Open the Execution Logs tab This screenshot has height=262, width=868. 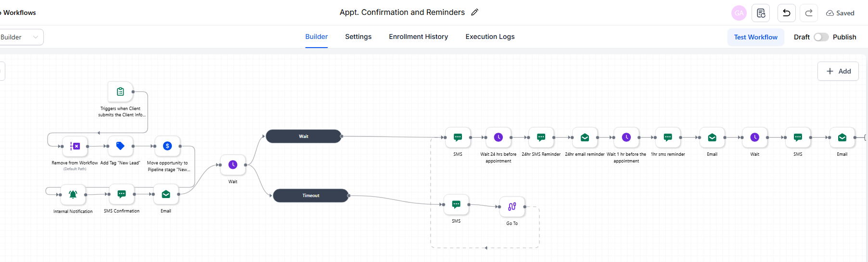click(x=490, y=37)
